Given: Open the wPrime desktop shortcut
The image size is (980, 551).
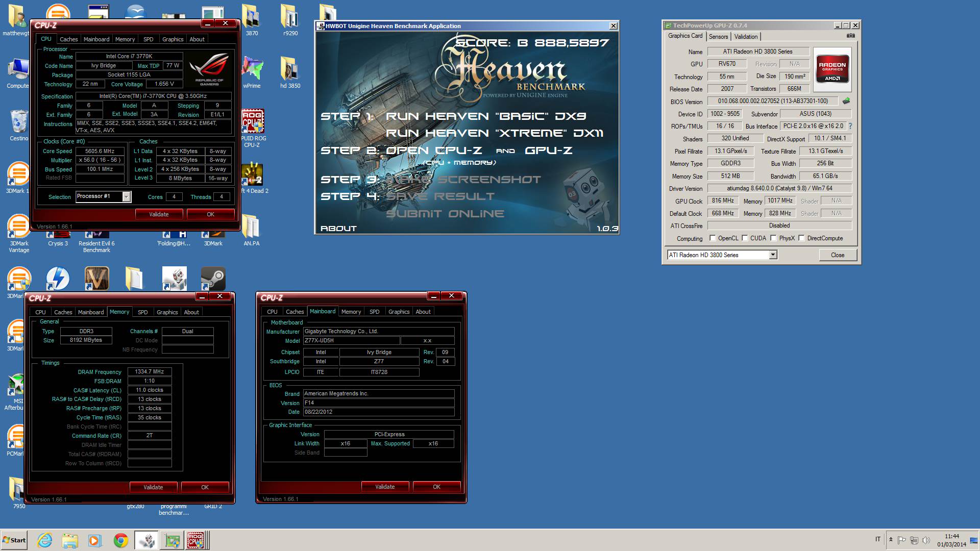Looking at the screenshot, I should (252, 72).
